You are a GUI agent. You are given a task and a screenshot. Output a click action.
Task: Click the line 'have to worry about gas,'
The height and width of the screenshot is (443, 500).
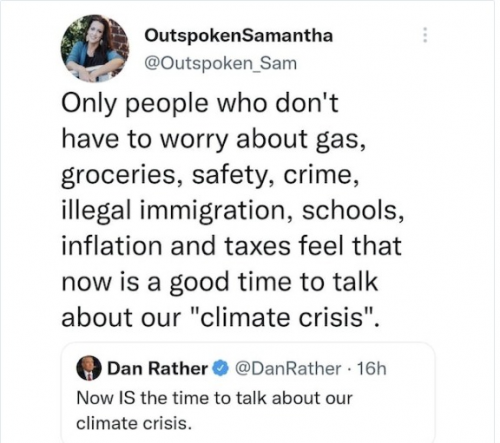pyautogui.click(x=214, y=139)
